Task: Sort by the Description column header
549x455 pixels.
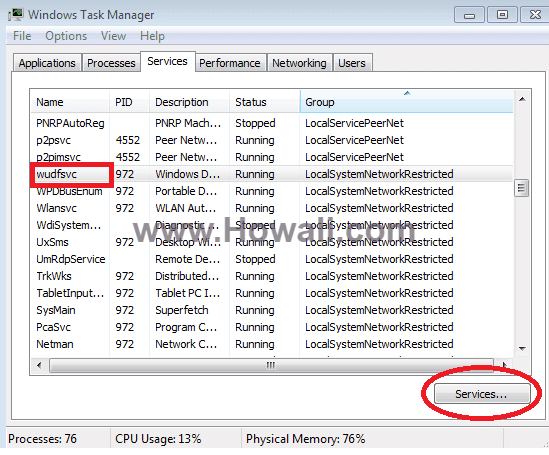Action: [x=189, y=102]
